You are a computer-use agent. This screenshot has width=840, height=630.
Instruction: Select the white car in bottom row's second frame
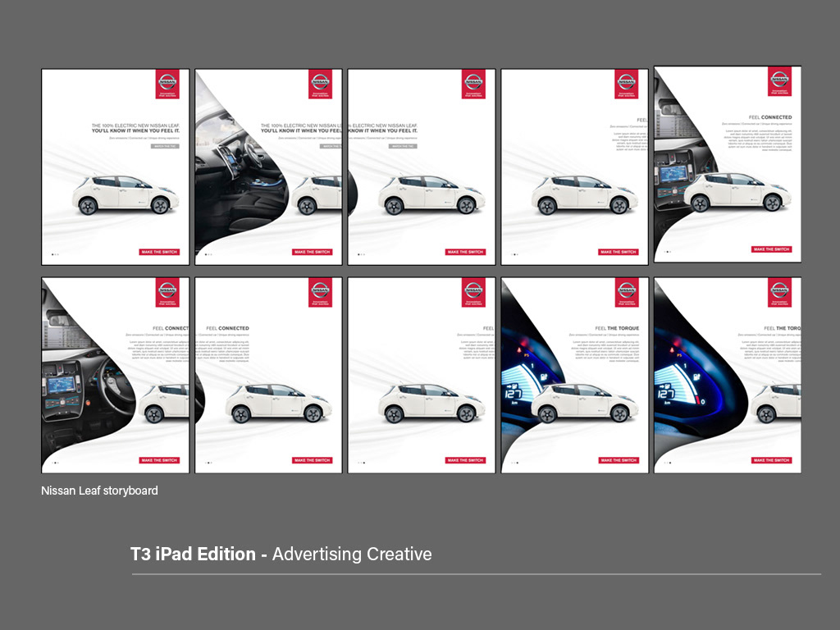tap(279, 403)
